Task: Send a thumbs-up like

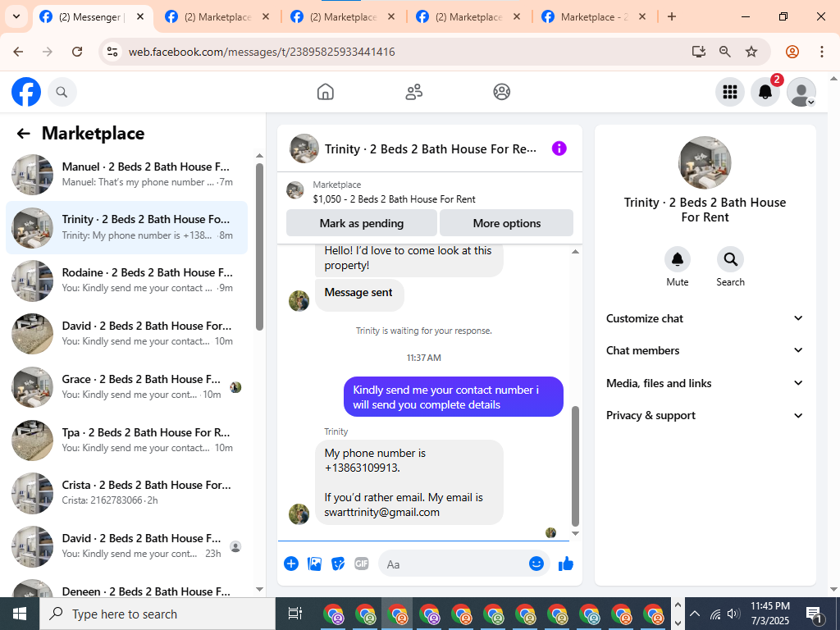Action: click(x=566, y=564)
